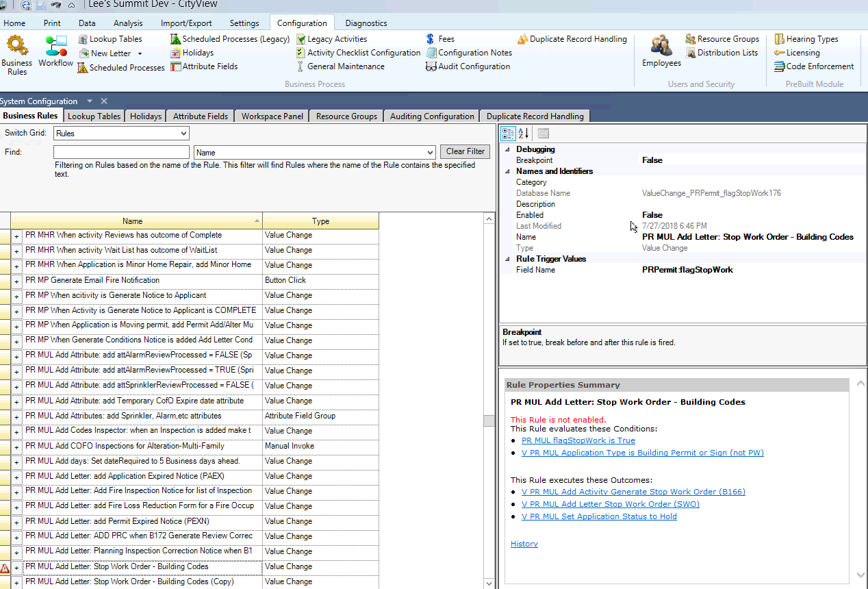The height and width of the screenshot is (589, 868).
Task: Open the History link in the summary
Action: click(524, 544)
